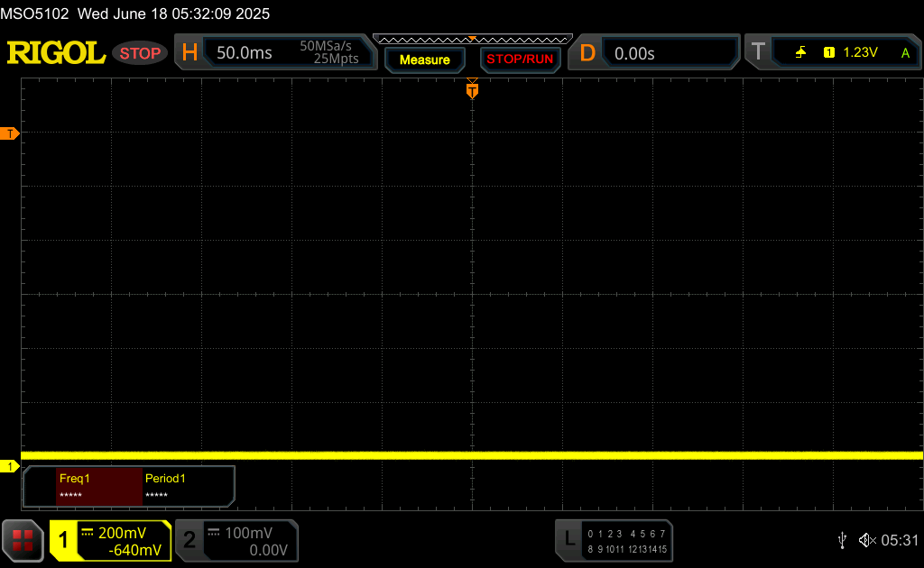Click the yellow channel 1 waveform trace
Viewport: 924px width, 568px height.
[x=471, y=455]
